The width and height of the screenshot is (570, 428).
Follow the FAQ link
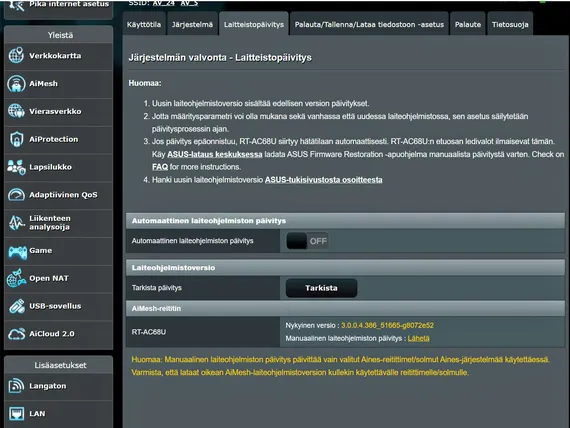pos(160,167)
